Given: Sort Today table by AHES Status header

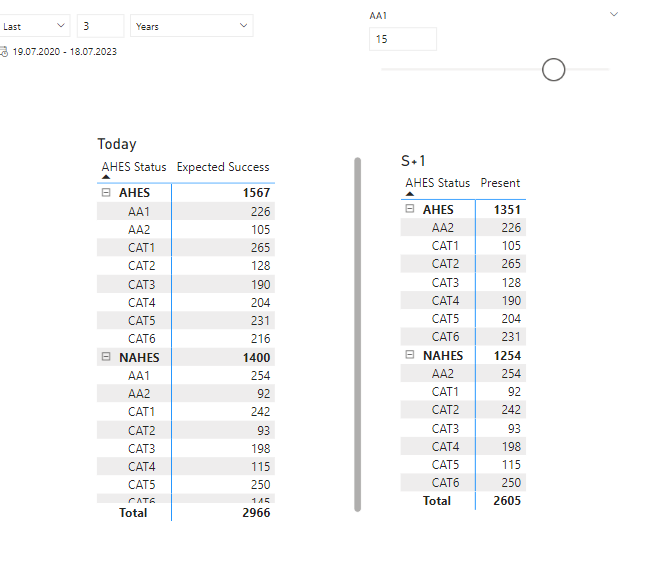Looking at the screenshot, I should pyautogui.click(x=134, y=167).
